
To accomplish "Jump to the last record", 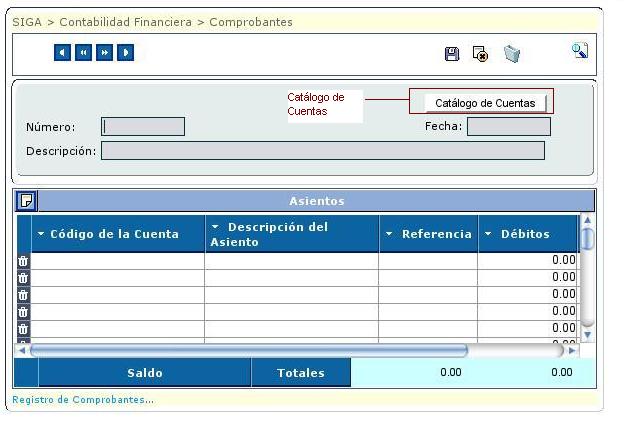I will point(126,52).
